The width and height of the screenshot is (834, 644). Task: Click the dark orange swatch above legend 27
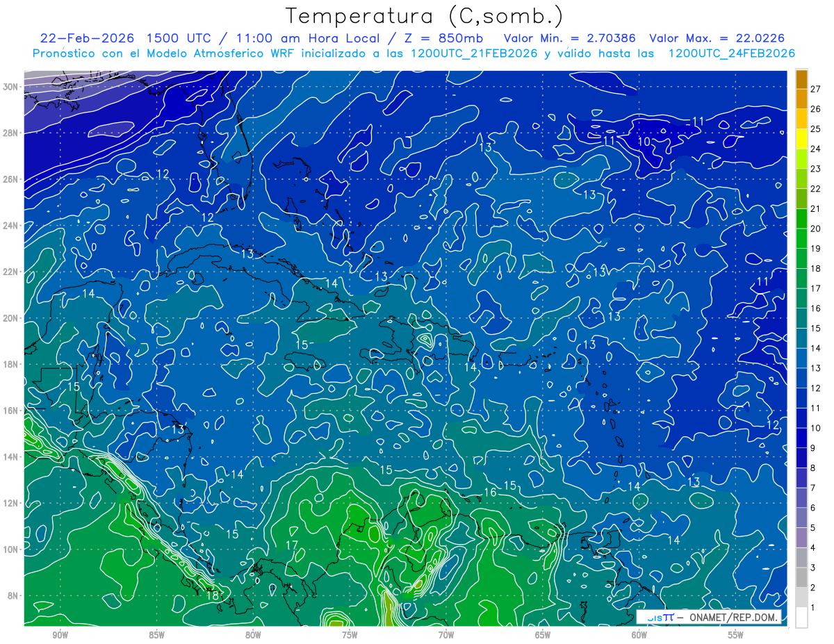coord(801,79)
